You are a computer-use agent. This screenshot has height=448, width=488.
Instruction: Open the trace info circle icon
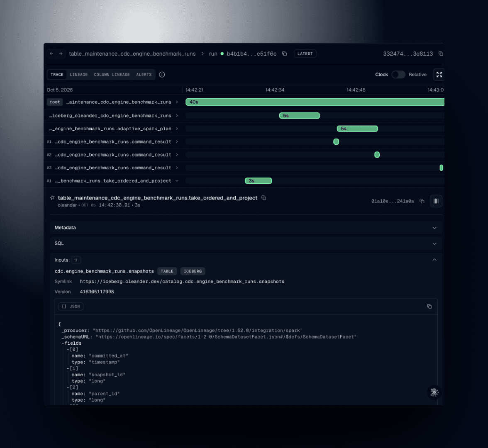(x=162, y=75)
